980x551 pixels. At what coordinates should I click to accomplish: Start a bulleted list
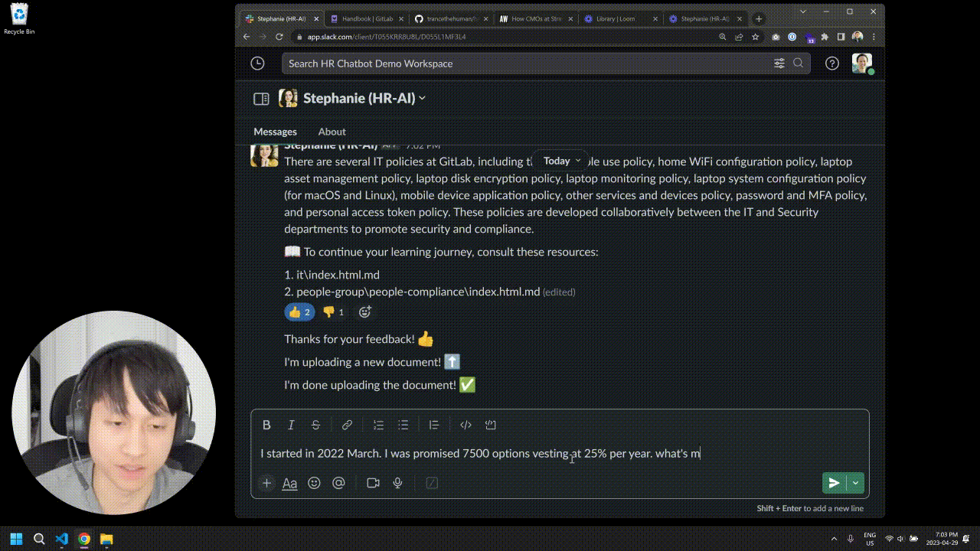click(x=403, y=425)
